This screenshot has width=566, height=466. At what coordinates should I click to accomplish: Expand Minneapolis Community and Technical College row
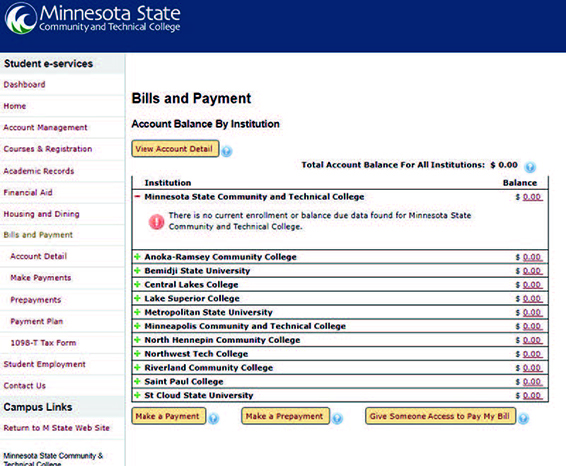click(137, 326)
